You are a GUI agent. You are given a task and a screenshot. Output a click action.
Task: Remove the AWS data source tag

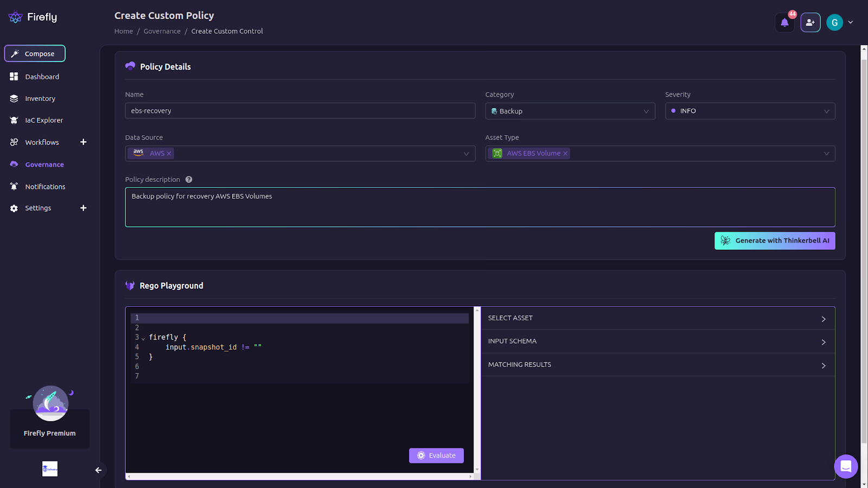pos(169,154)
